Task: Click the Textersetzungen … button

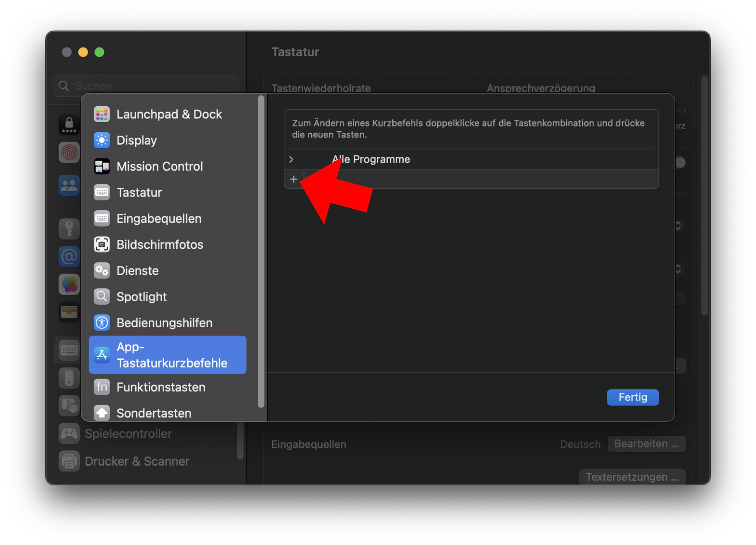Action: 632,477
